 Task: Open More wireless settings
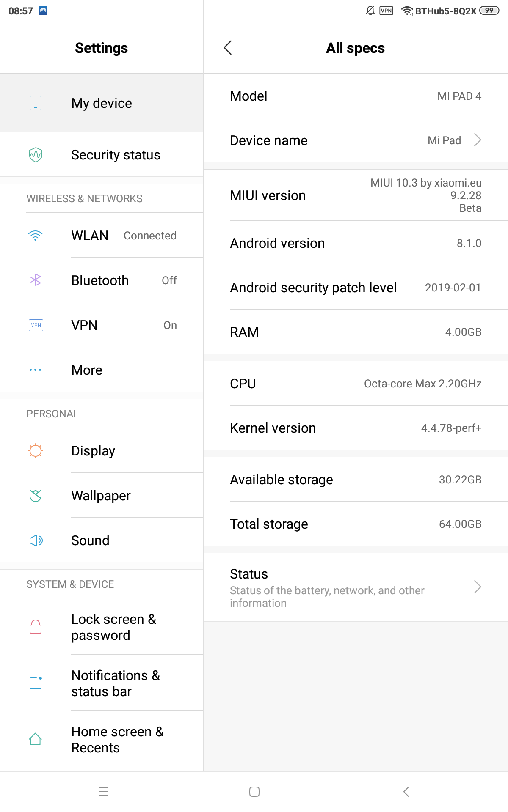tap(102, 370)
